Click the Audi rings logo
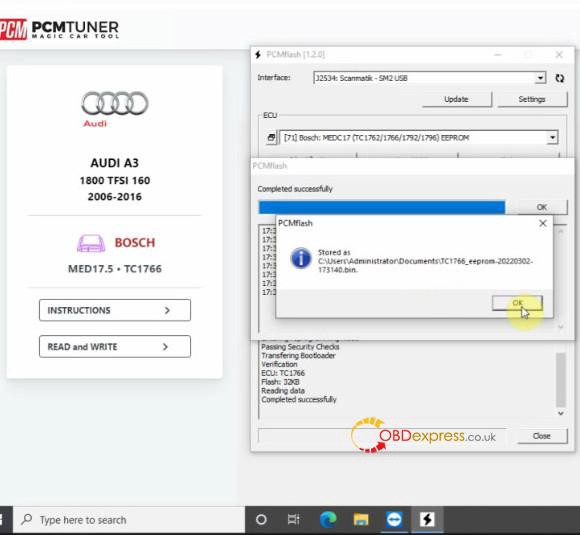This screenshot has width=580, height=535. point(115,103)
